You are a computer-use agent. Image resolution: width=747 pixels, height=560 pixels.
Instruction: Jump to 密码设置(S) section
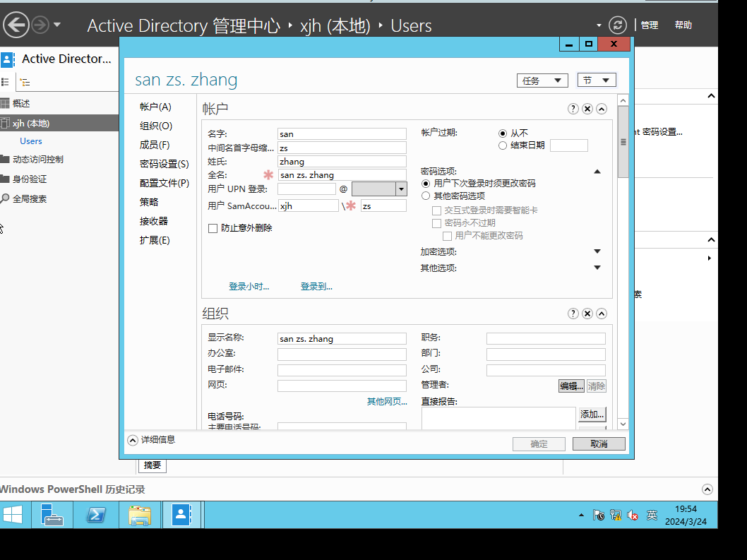[164, 164]
